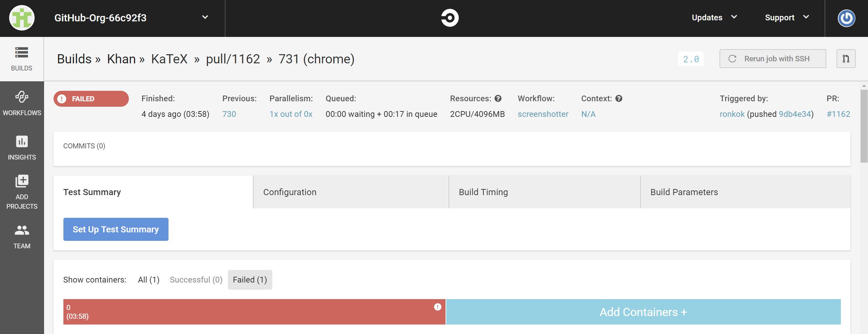The image size is (868, 334).
Task: Click the CircleCI logo in header
Action: tap(450, 18)
